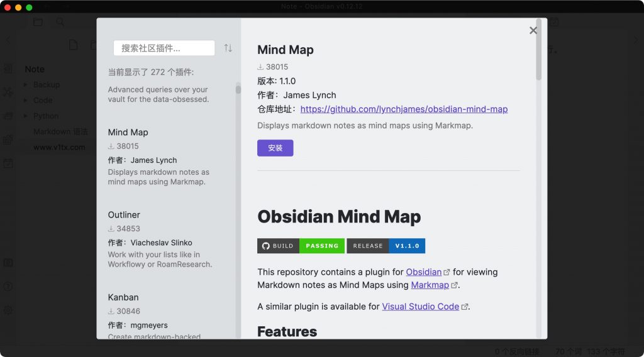This screenshot has width=644, height=357.
Task: Close the community plugins dialog
Action: tap(533, 30)
